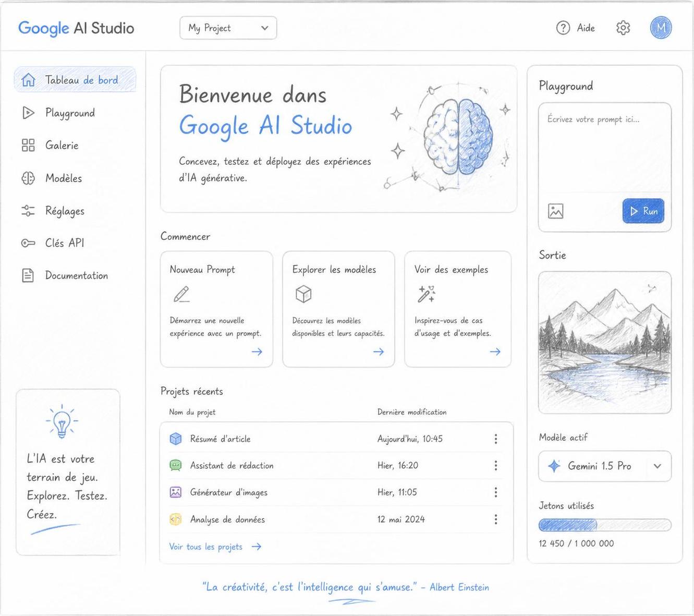Viewport: 694px width, 616px height.
Task: Open Documentation in the sidebar
Action: [x=77, y=275]
